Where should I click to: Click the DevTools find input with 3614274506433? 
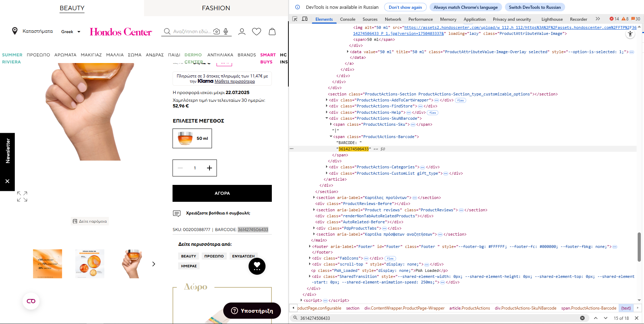tap(437, 318)
